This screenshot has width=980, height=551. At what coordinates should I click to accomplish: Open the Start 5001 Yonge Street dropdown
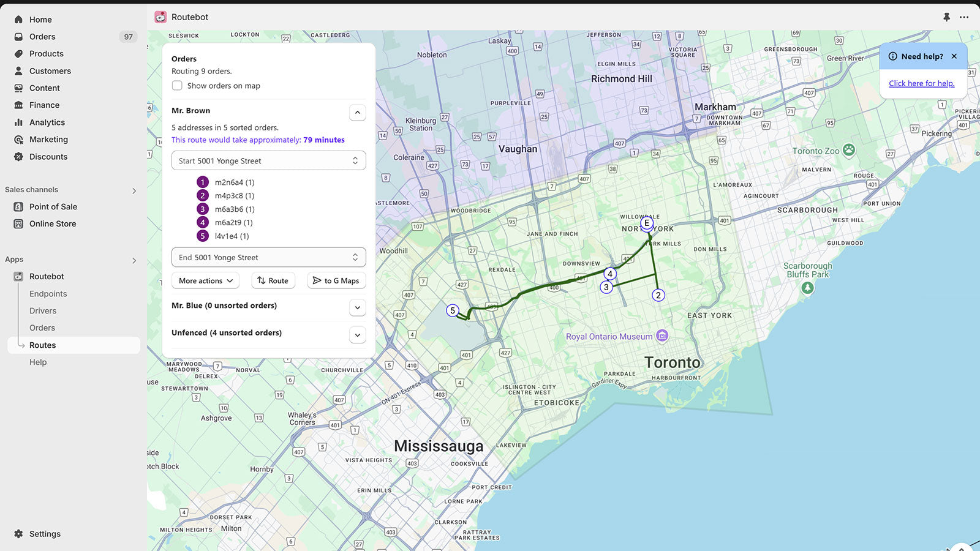pos(269,160)
